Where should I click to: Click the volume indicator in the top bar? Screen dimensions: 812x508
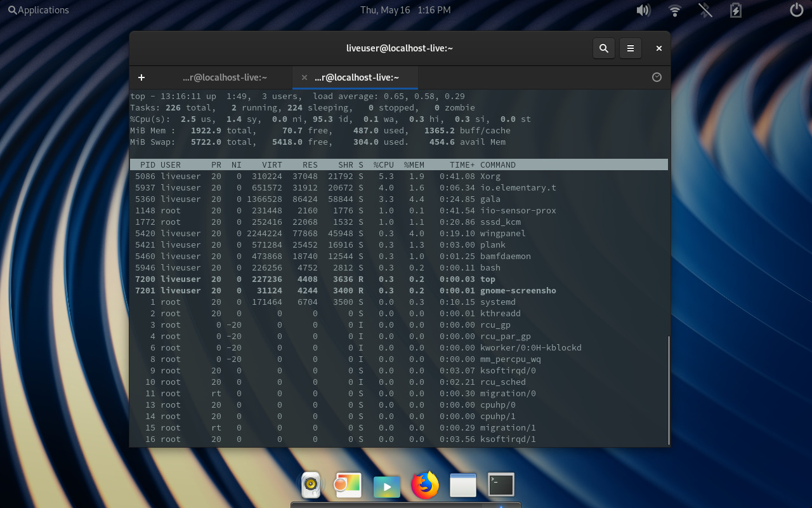[x=643, y=10]
